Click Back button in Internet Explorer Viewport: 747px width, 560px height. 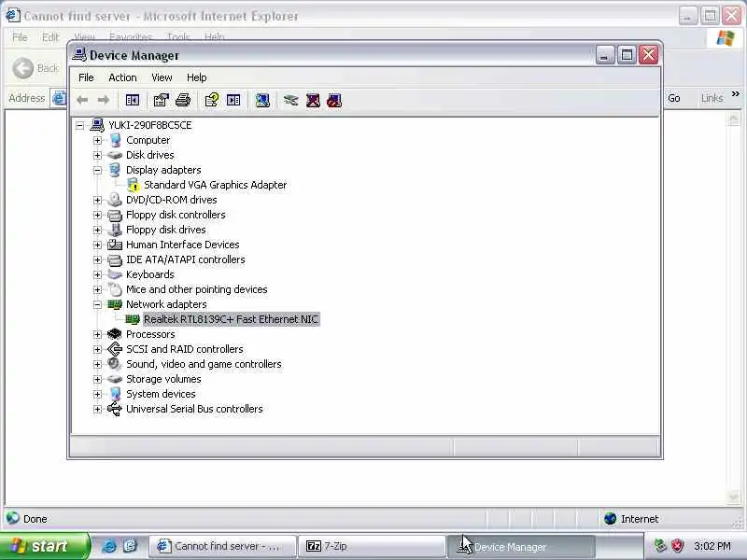pyautogui.click(x=35, y=68)
